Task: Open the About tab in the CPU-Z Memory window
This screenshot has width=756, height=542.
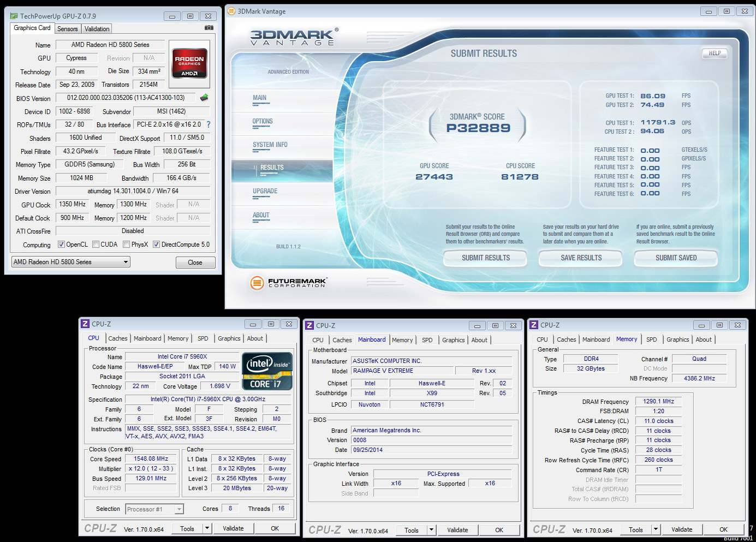Action: click(x=704, y=340)
